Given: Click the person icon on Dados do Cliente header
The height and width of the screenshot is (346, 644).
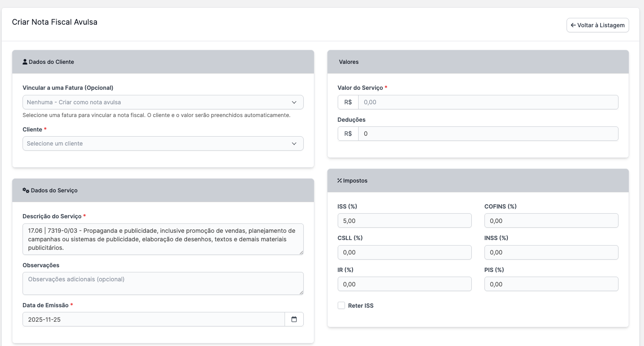Looking at the screenshot, I should click(x=25, y=61).
